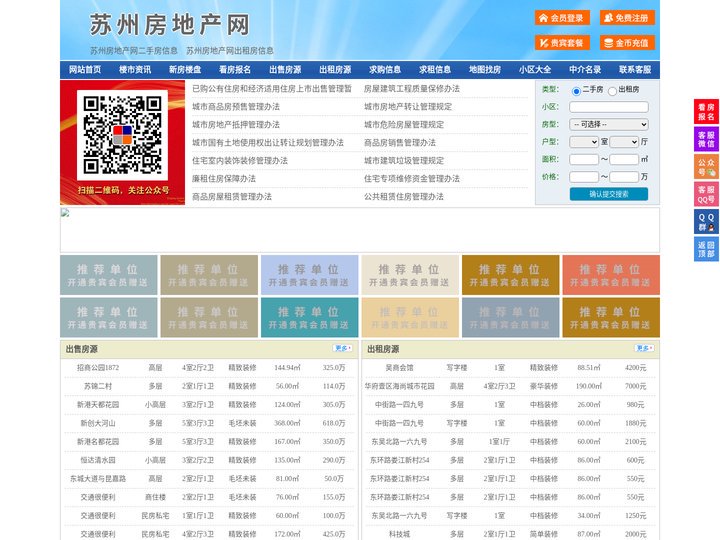720x540 pixels.
Task: Open the 出售房源 navigation item
Action: (x=285, y=70)
